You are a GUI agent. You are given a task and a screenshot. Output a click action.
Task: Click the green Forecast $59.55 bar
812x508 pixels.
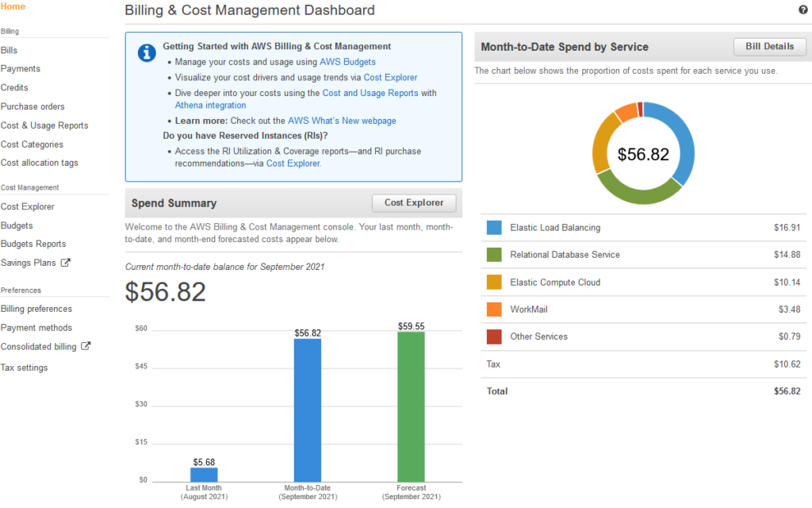pos(412,407)
